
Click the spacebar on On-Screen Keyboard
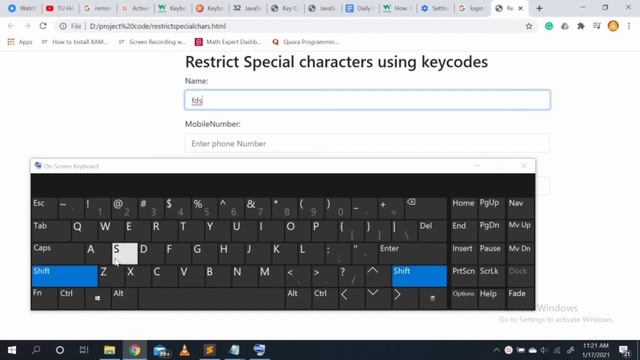[211, 298]
